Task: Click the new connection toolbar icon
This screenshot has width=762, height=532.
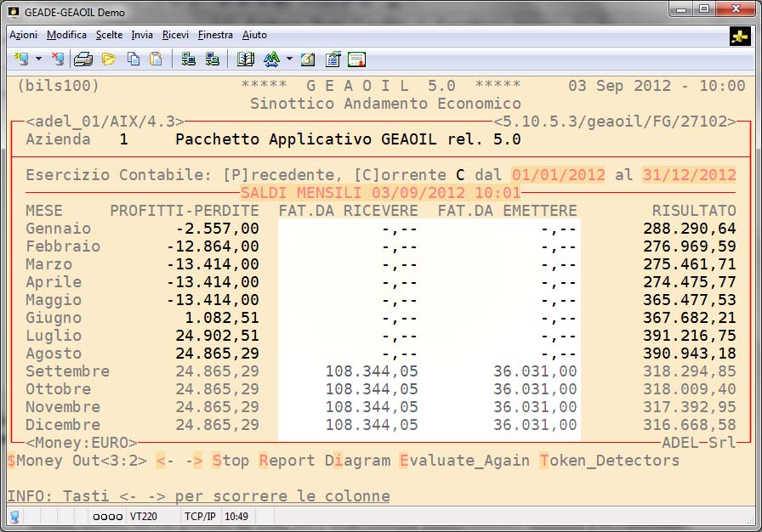Action: (x=22, y=59)
